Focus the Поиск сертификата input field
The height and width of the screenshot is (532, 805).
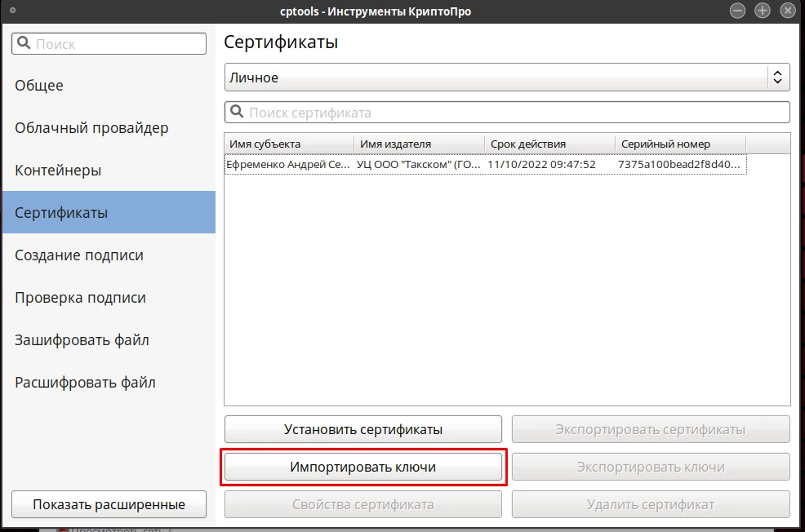tap(507, 113)
